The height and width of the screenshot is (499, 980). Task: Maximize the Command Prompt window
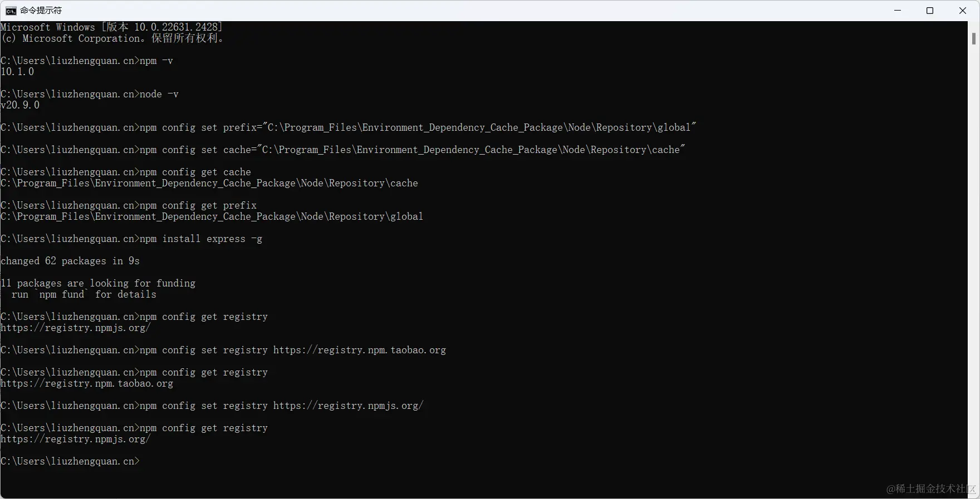tap(930, 11)
